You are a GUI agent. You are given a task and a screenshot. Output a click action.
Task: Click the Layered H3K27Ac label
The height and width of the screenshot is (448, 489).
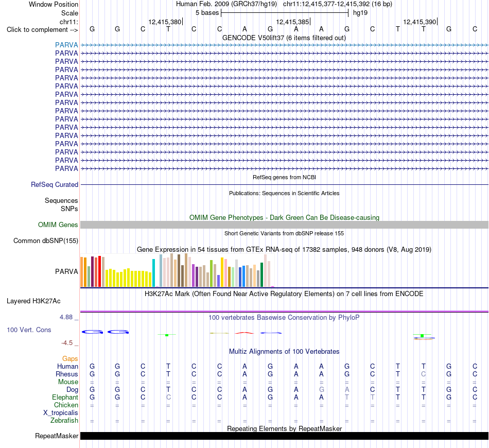pyautogui.click(x=33, y=301)
